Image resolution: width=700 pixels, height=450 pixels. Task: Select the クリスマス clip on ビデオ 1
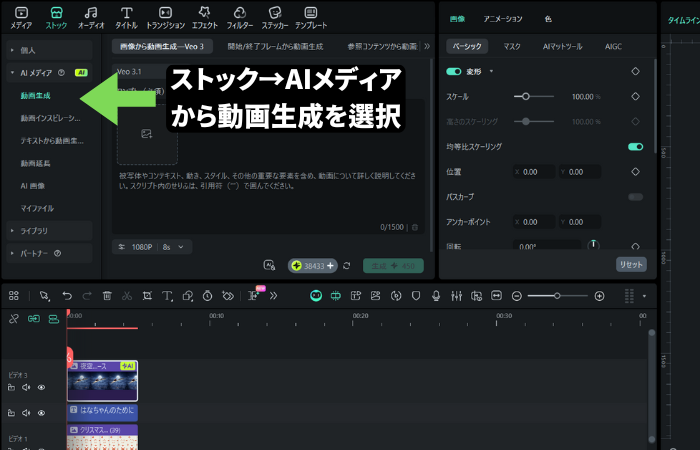[x=102, y=438]
